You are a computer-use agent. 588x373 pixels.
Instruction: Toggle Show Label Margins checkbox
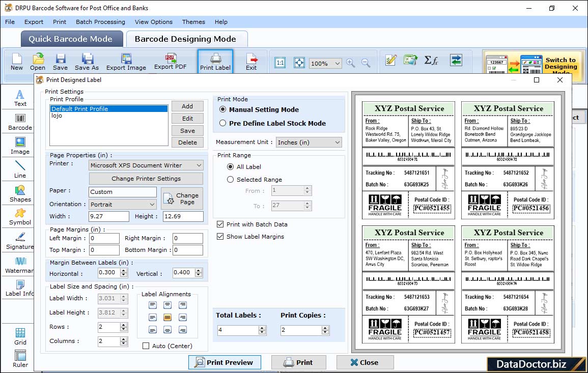coord(220,237)
